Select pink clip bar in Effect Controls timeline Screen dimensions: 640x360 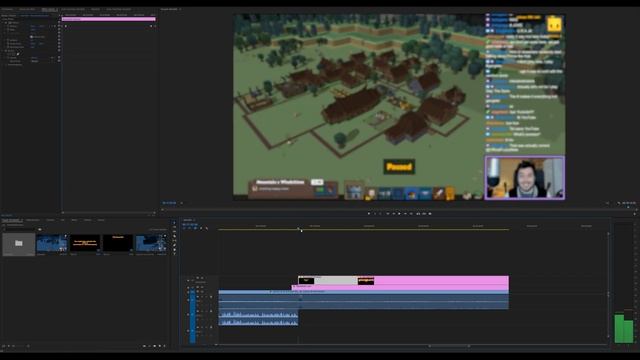pos(109,19)
